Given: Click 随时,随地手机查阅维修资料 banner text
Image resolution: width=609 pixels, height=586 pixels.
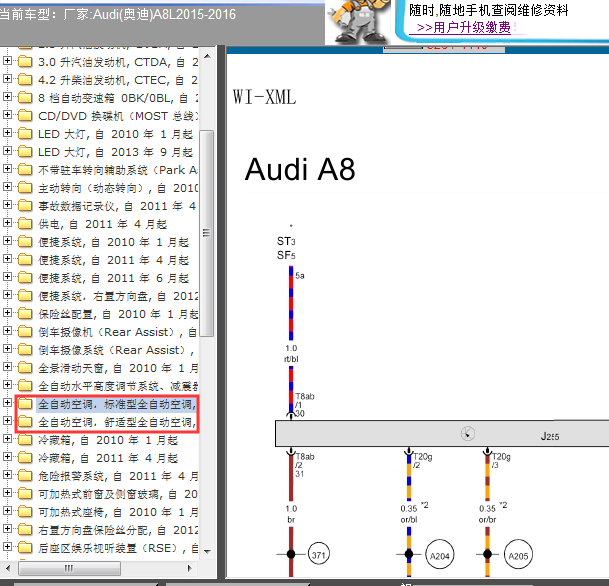Looking at the screenshot, I should tap(489, 10).
